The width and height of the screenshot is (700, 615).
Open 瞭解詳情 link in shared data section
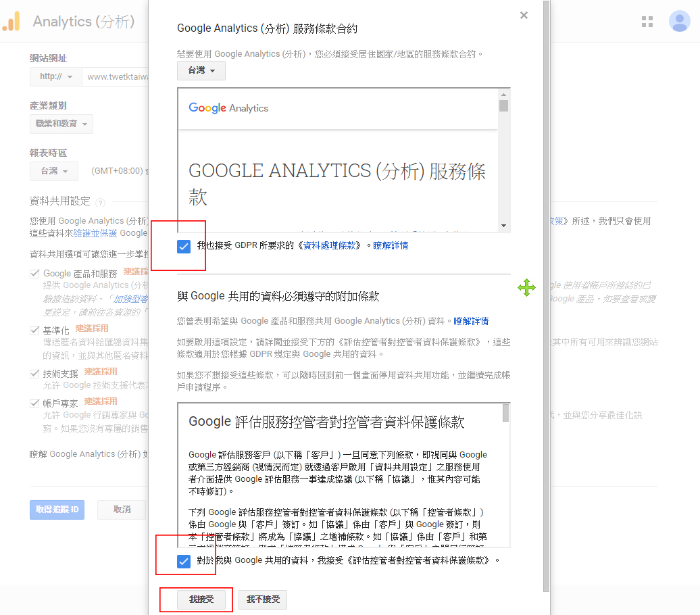[471, 321]
